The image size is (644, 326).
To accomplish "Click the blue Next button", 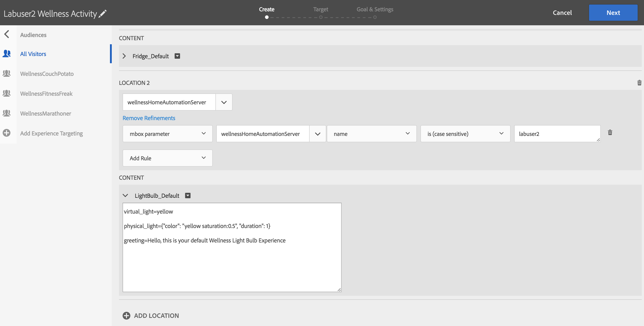I will [613, 13].
